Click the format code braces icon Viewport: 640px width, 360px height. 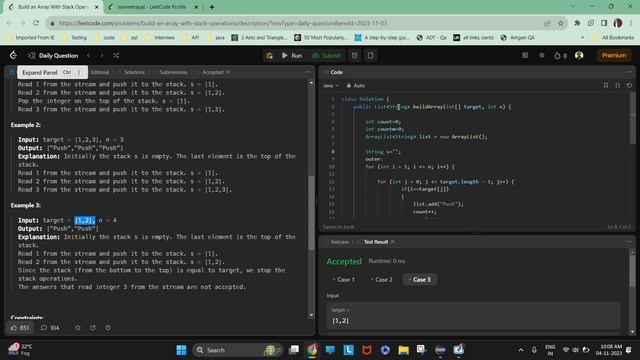[618, 85]
